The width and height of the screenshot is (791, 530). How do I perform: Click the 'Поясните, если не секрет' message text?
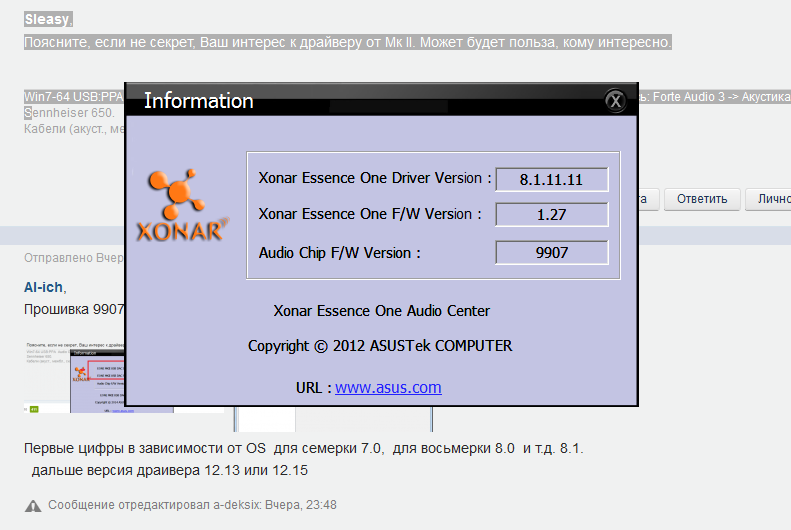(x=348, y=42)
